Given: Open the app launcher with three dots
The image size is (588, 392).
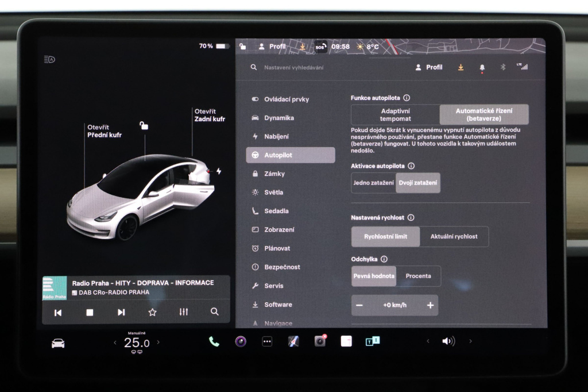Looking at the screenshot, I should point(266,341).
